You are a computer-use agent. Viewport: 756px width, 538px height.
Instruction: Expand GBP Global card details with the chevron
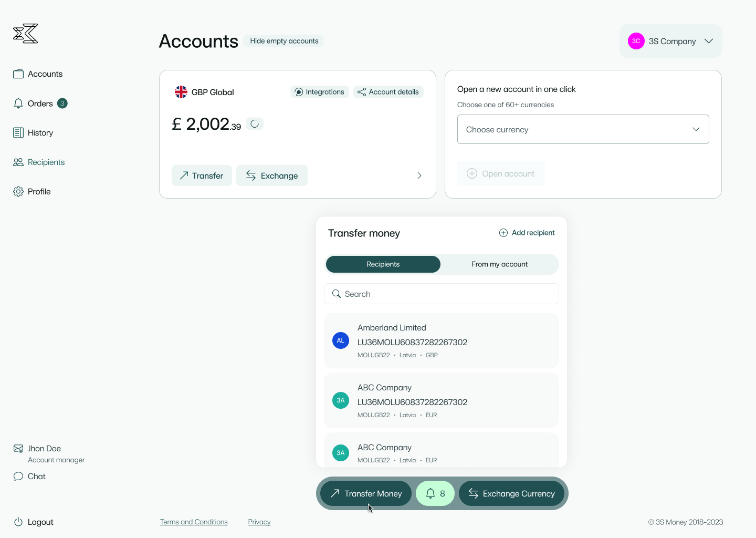tap(419, 175)
